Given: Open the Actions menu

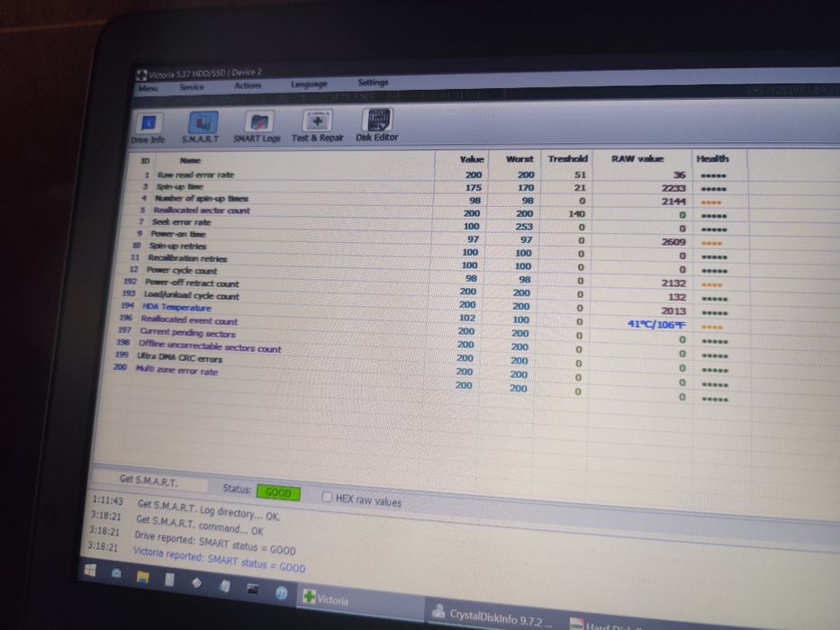Looking at the screenshot, I should [248, 85].
